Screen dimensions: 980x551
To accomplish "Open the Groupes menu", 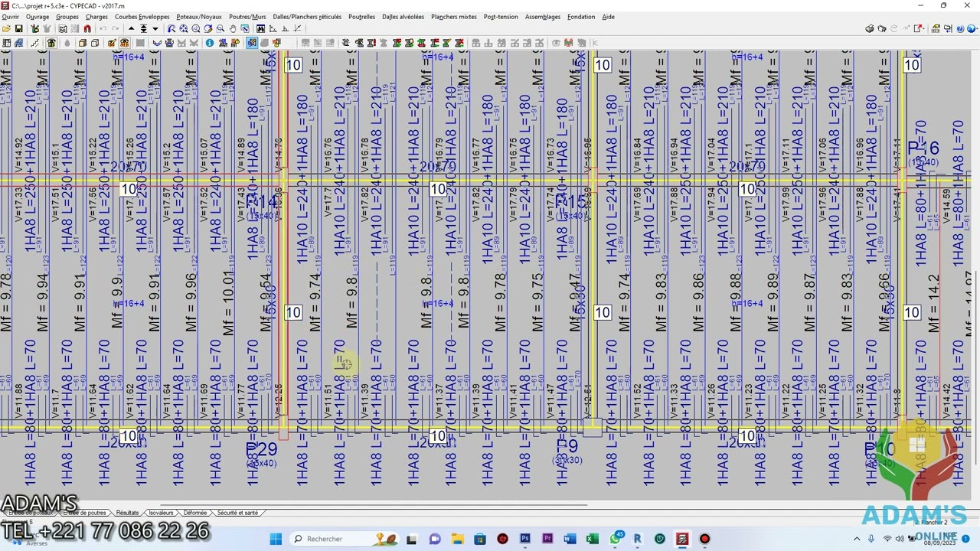I will pos(67,17).
